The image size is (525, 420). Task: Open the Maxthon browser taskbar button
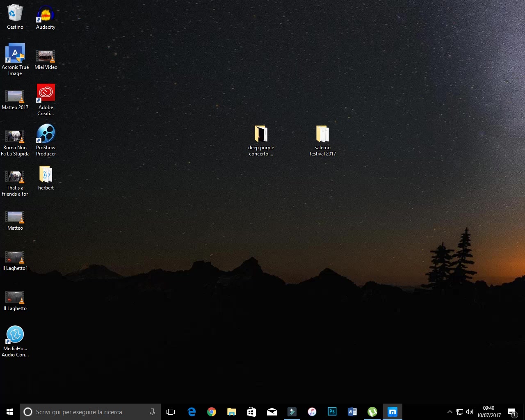pyautogui.click(x=393, y=412)
